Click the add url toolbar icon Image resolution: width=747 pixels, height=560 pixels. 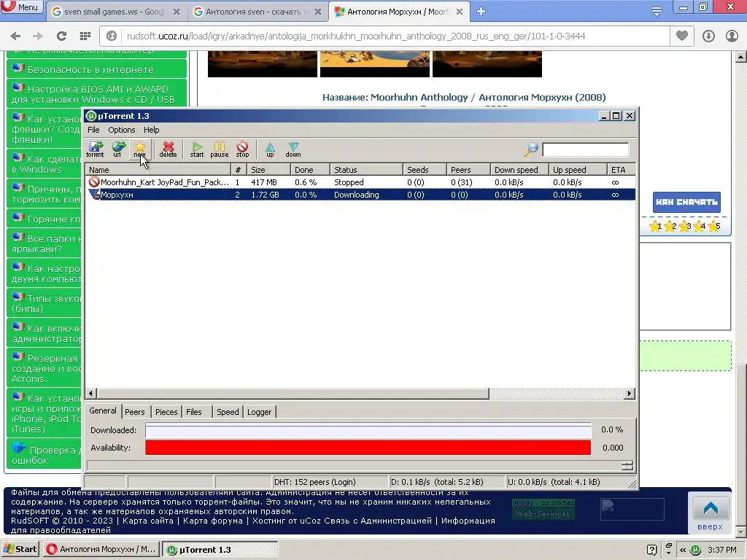117,149
